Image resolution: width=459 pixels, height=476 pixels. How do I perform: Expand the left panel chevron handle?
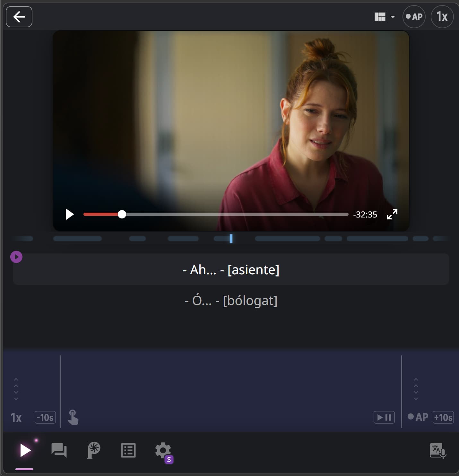click(16, 389)
